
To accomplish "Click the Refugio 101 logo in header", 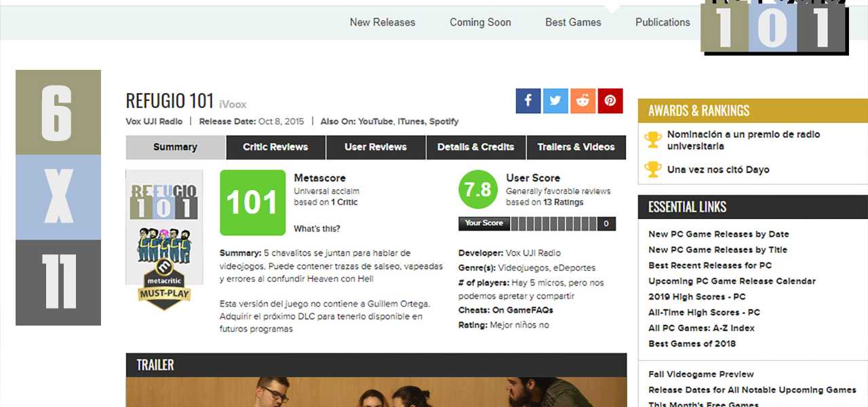I will coord(774,27).
